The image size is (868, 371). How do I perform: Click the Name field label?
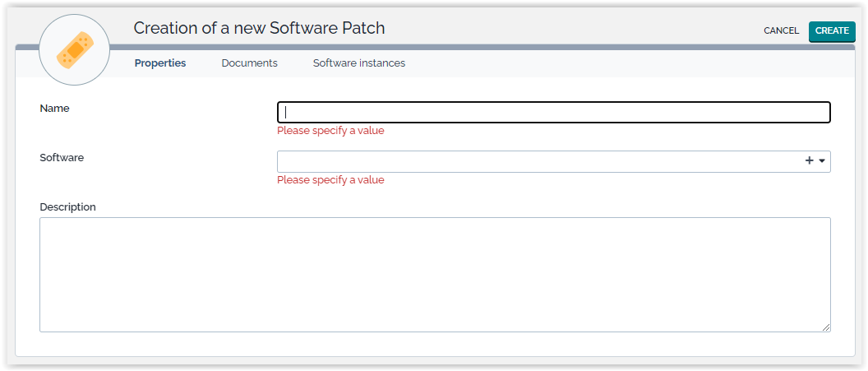(x=54, y=109)
